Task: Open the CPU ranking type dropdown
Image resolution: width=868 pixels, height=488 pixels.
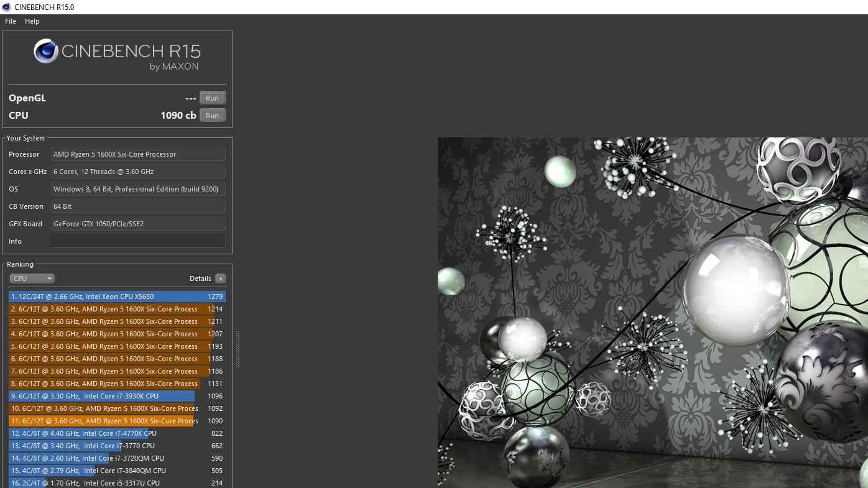Action: pos(32,279)
